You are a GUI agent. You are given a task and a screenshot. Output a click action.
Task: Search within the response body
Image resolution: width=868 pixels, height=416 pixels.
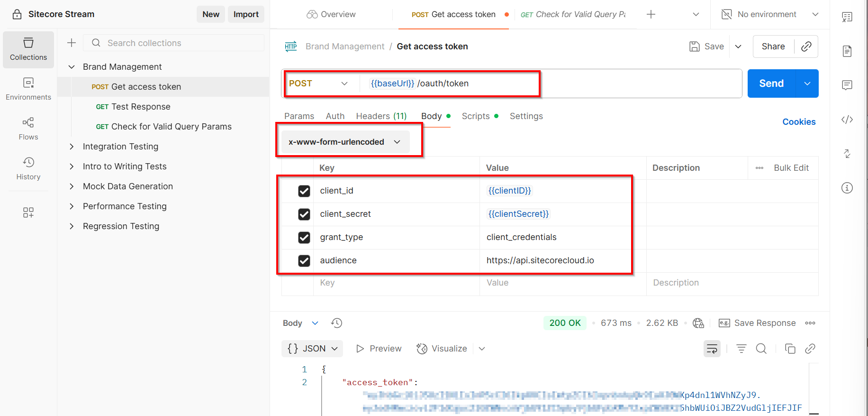click(x=761, y=349)
